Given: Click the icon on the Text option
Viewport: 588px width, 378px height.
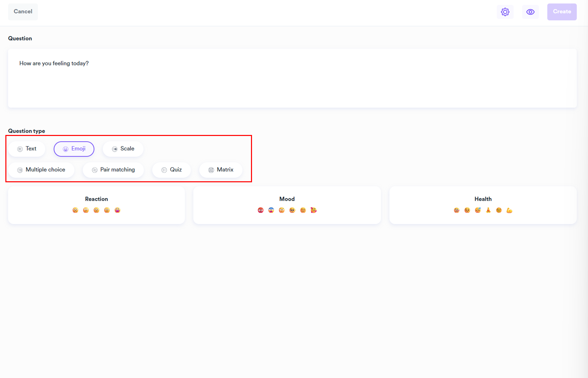Looking at the screenshot, I should point(20,149).
